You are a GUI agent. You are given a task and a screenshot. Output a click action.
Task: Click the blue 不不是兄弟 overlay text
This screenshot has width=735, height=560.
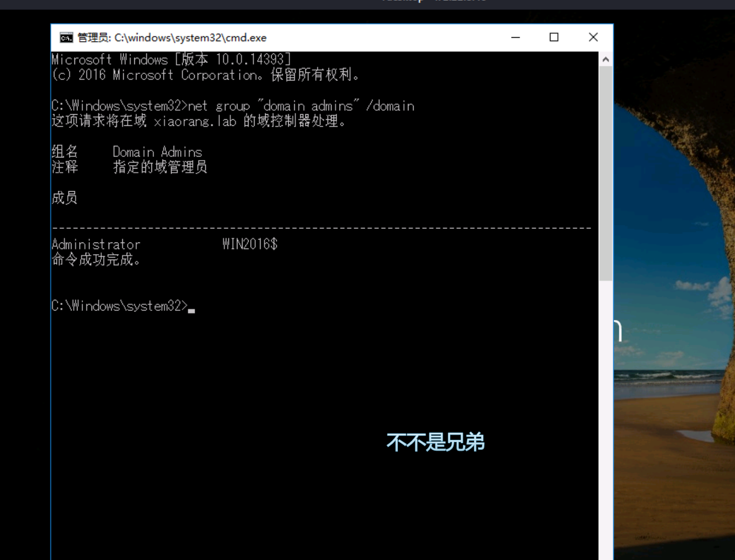435,442
